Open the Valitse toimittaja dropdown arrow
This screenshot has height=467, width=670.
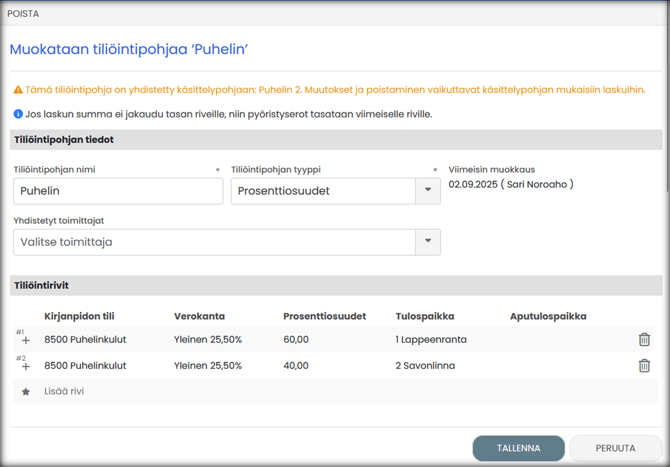point(428,242)
